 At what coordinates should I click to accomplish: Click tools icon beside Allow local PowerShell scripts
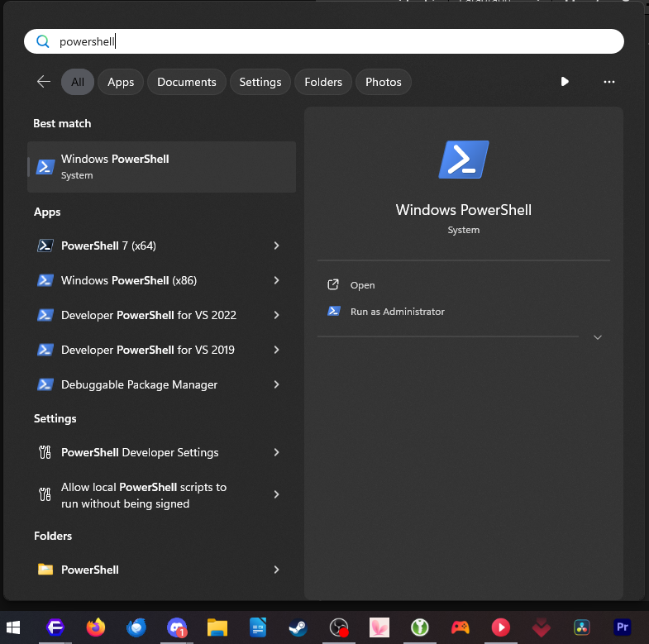click(x=45, y=494)
